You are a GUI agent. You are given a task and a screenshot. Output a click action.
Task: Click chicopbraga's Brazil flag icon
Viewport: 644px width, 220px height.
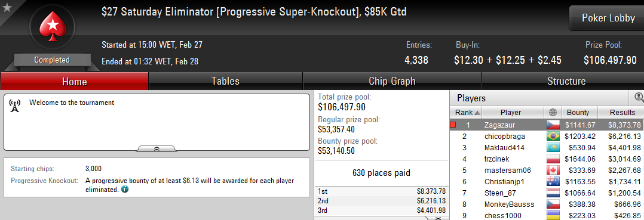pos(553,136)
